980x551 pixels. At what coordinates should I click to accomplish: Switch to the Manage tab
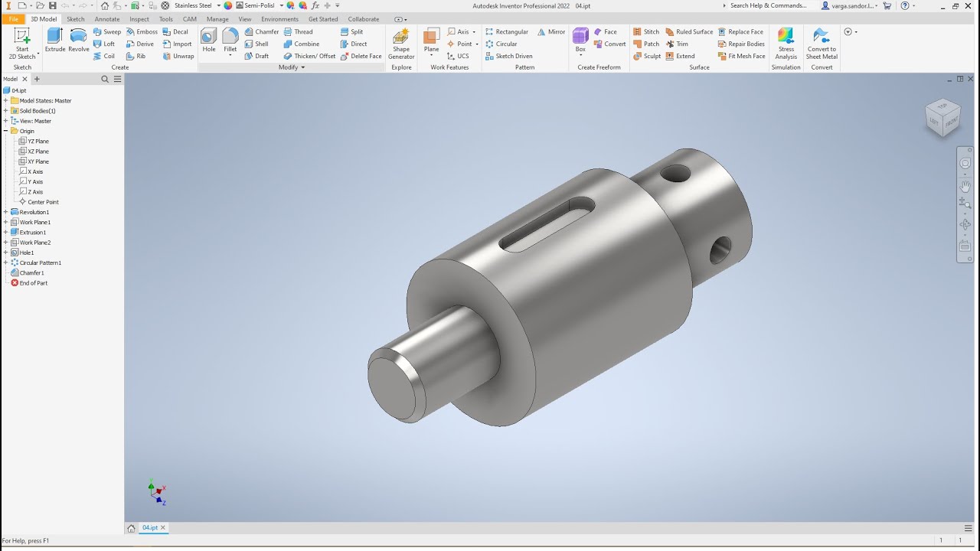pos(217,19)
